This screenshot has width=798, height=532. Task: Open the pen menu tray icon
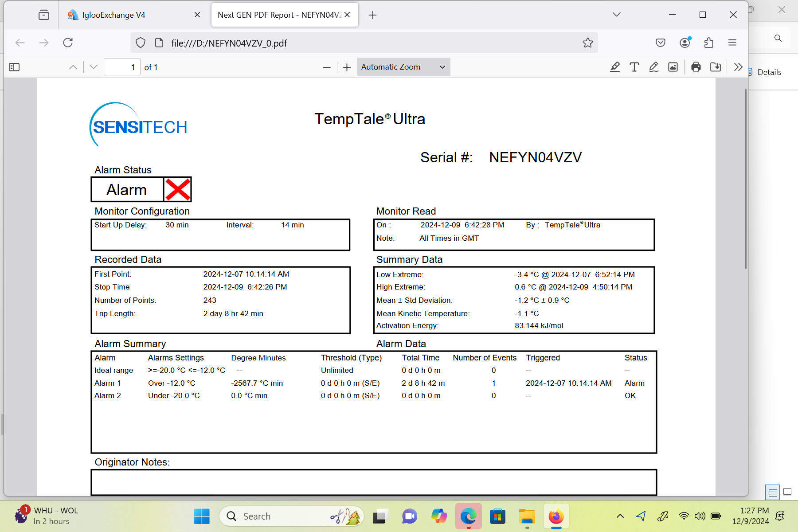[663, 516]
